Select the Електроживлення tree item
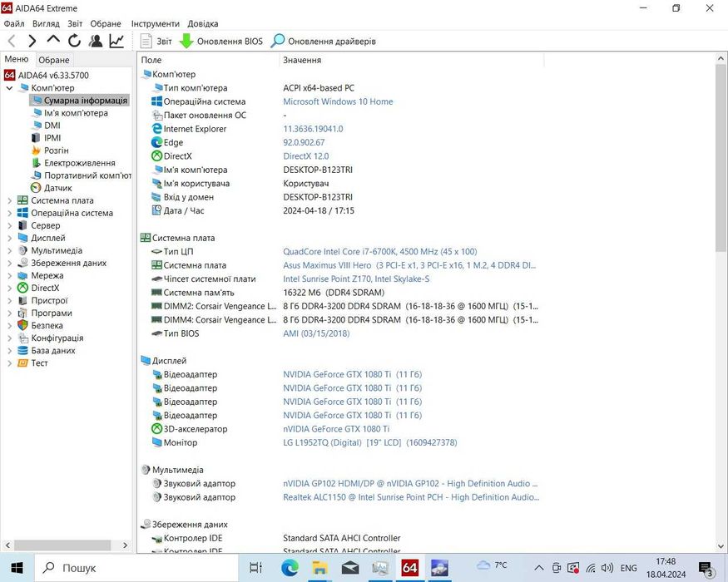The width and height of the screenshot is (728, 582). 74,163
